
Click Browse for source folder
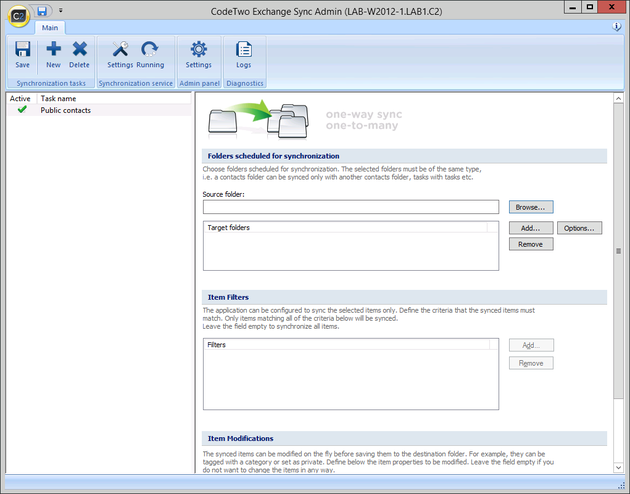(x=531, y=207)
